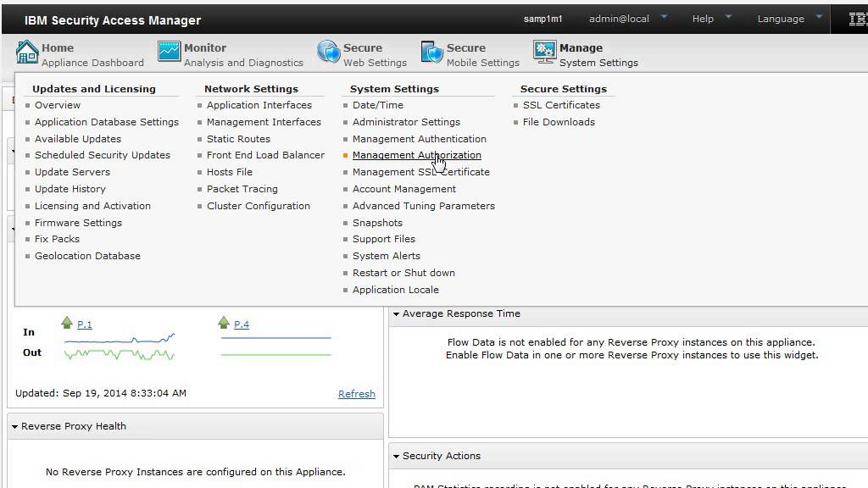
Task: Open Application Database Settings
Action: [107, 122]
